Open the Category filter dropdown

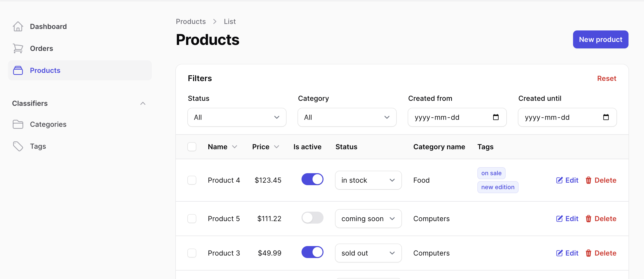coord(347,117)
